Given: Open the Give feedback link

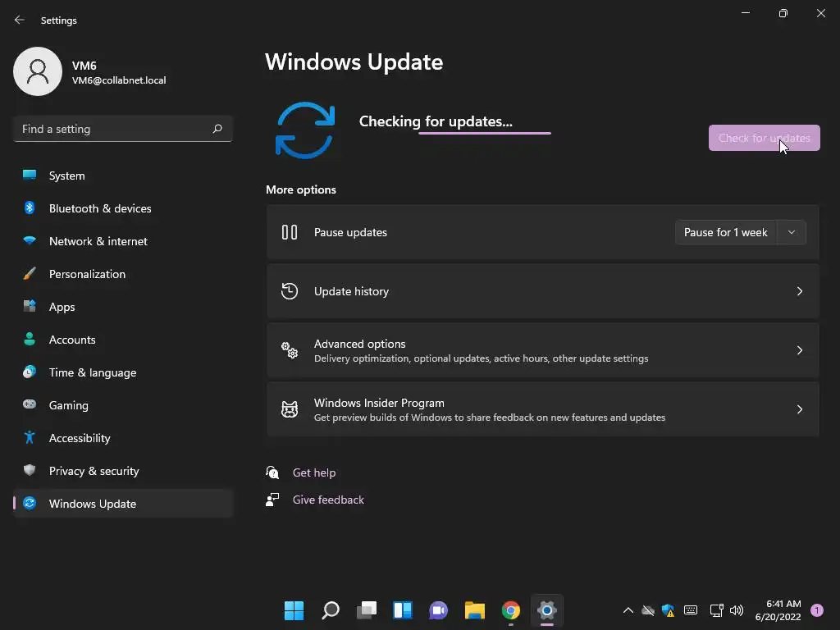Looking at the screenshot, I should coord(328,500).
